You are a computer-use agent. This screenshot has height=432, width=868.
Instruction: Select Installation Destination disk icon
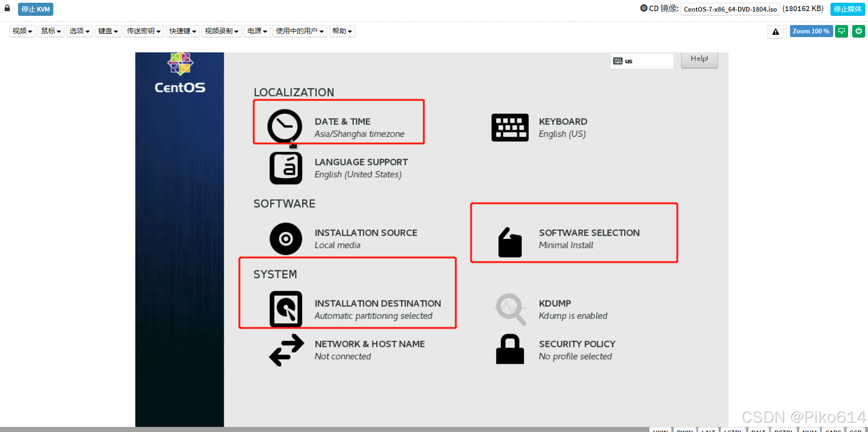tap(285, 309)
